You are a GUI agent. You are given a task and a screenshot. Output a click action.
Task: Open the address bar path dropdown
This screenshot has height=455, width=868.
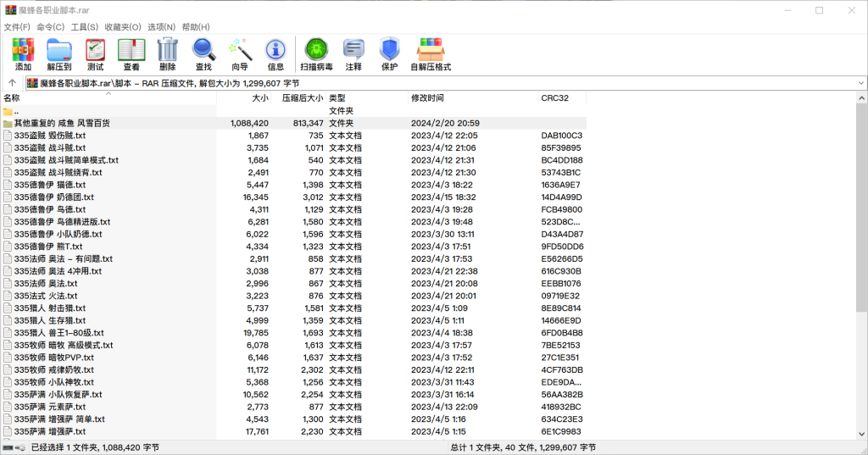pos(861,83)
